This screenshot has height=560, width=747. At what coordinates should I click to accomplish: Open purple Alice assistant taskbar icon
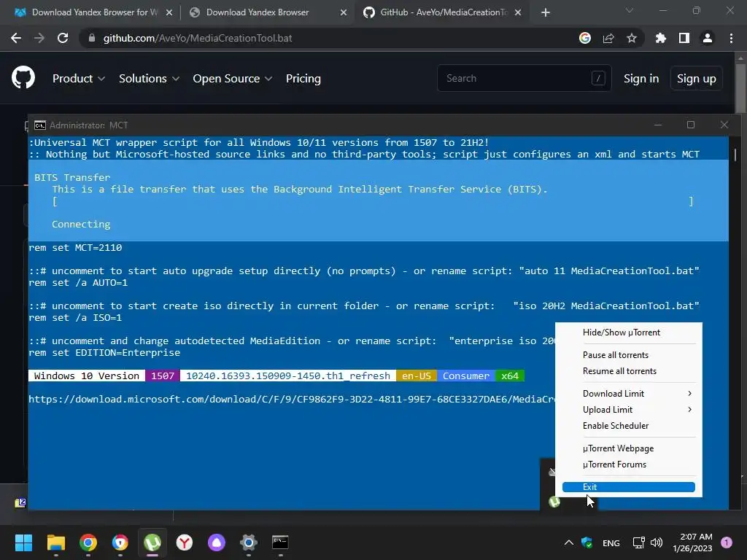(217, 542)
